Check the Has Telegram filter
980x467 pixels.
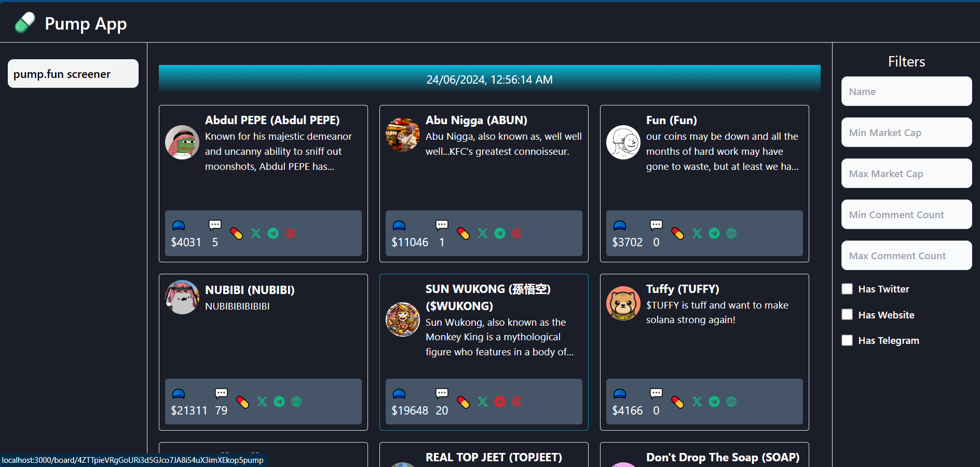click(847, 340)
